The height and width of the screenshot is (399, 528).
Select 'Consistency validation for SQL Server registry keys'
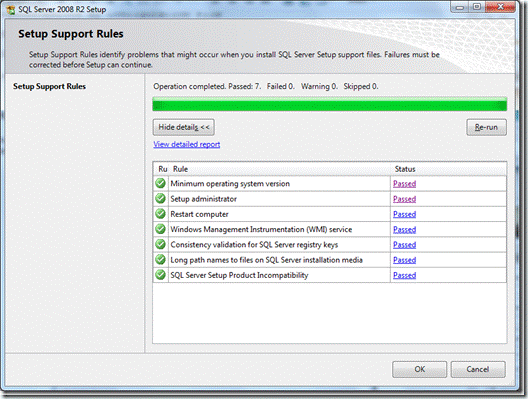click(254, 245)
